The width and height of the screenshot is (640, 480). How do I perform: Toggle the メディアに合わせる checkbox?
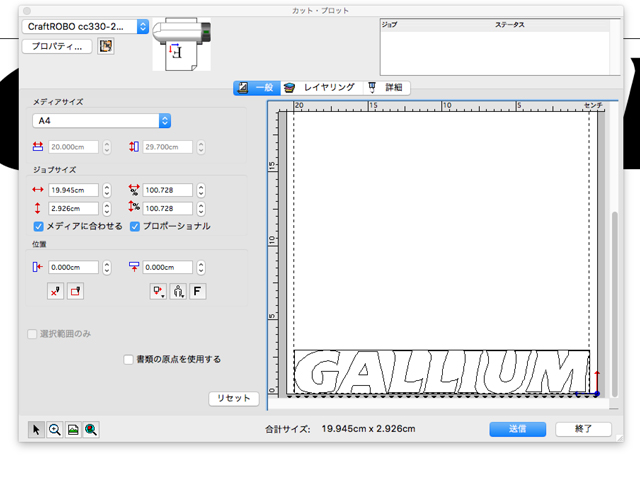point(39,226)
